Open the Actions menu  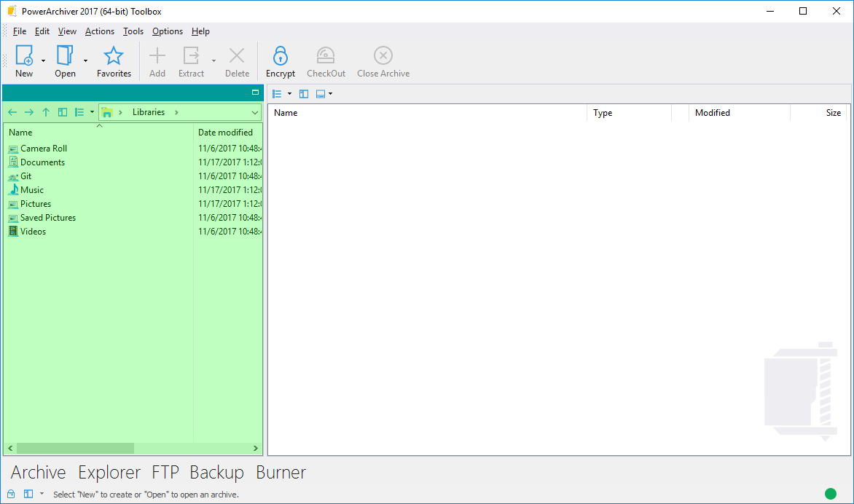tap(100, 31)
